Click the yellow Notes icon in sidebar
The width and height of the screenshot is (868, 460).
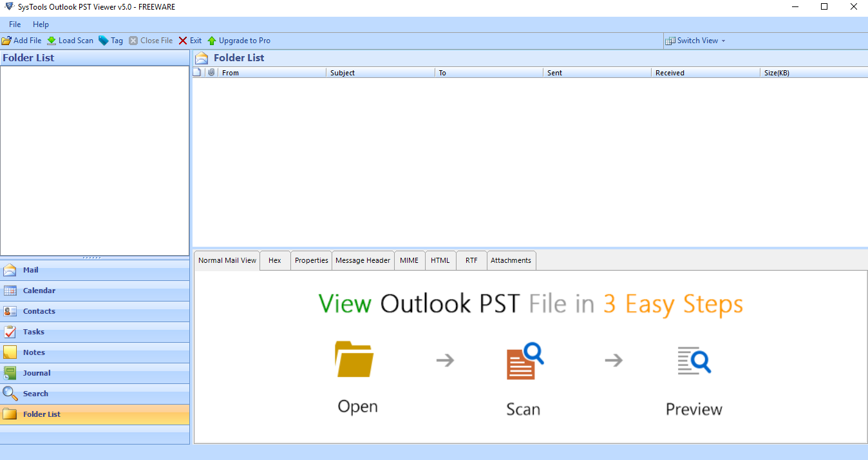[x=10, y=352]
